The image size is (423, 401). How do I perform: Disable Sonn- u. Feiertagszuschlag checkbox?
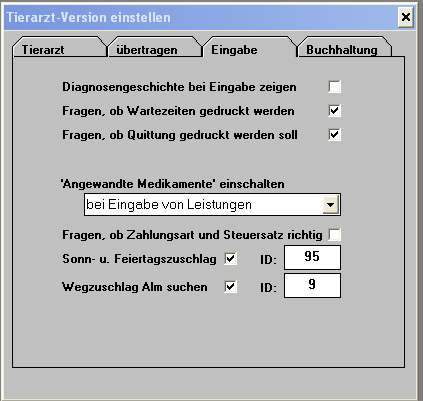[231, 258]
